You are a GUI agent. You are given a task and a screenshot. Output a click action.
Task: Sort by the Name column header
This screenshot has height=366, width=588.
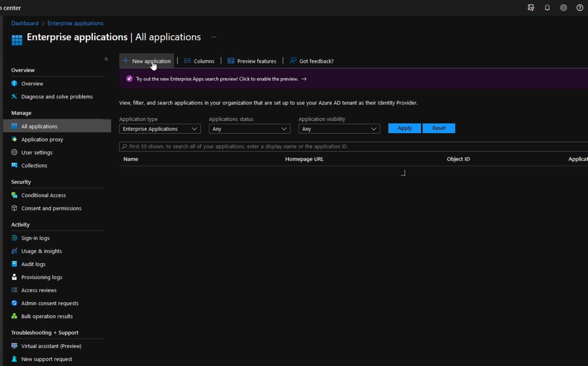(x=131, y=159)
